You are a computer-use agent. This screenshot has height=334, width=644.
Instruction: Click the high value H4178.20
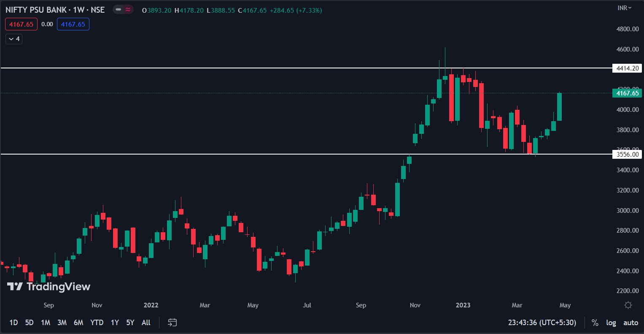[189, 10]
